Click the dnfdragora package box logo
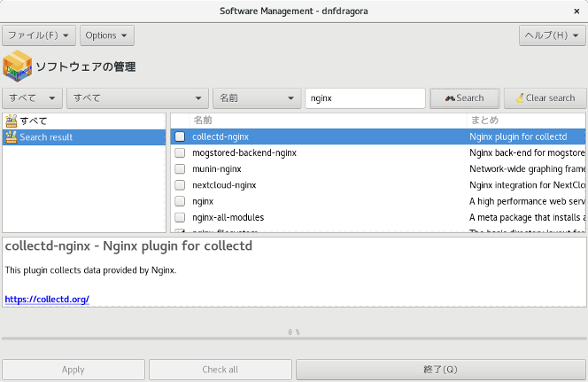 [17, 66]
